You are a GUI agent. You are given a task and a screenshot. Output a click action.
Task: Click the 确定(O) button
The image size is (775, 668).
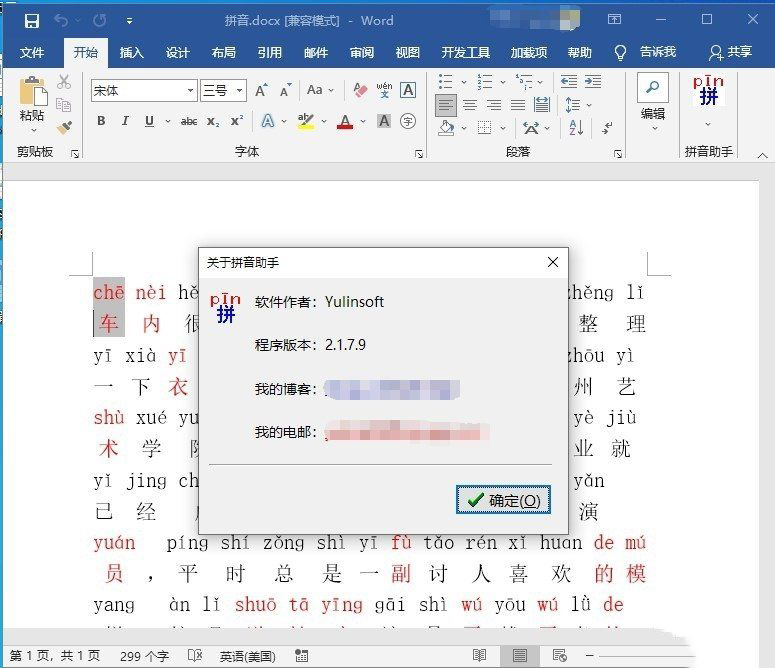tap(503, 500)
